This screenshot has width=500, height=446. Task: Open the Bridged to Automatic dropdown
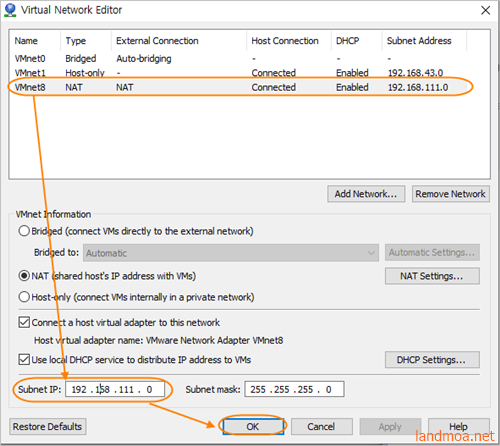[x=231, y=253]
